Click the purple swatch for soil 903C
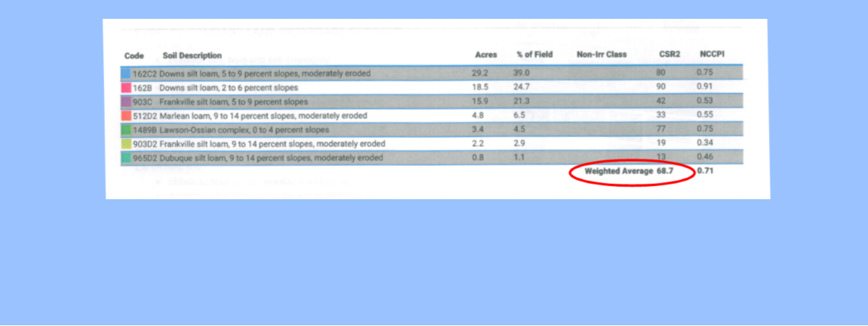This screenshot has width=868, height=326. (126, 101)
